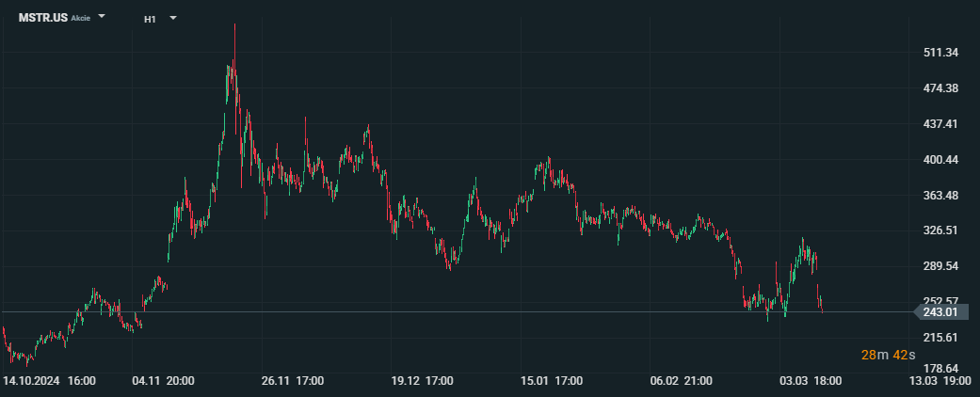Click the 363.48 price axis label
Screen dimensions: 980x397
point(940,196)
